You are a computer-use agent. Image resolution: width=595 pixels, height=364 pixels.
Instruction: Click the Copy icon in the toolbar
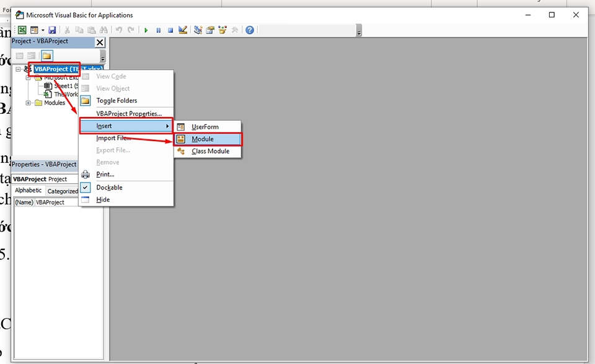click(x=79, y=30)
